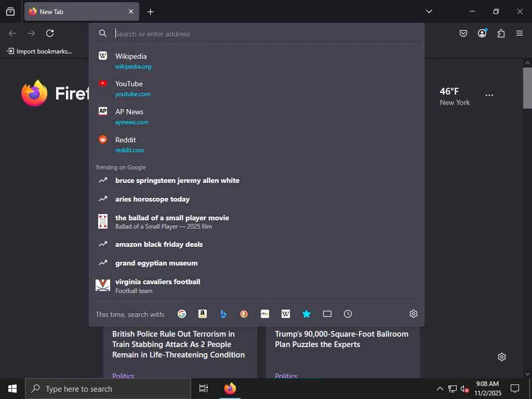Select trending search bruce springsteen jeremy allen white
This screenshot has height=399, width=532.
257,180
